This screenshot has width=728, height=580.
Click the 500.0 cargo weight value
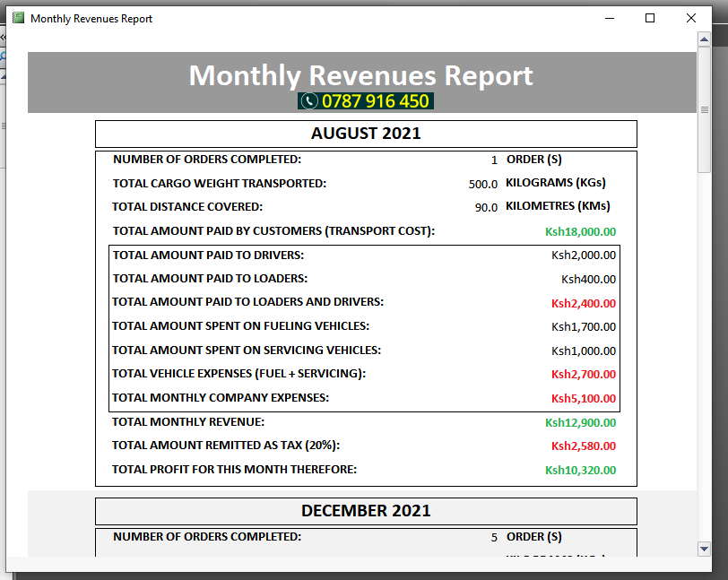pyautogui.click(x=483, y=185)
